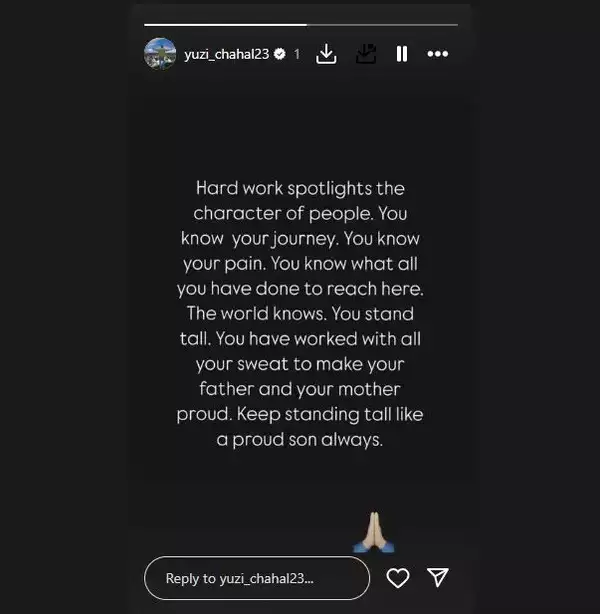Tap the line 'father and your mother'
Screen dimensions: 600x614
[300, 389]
